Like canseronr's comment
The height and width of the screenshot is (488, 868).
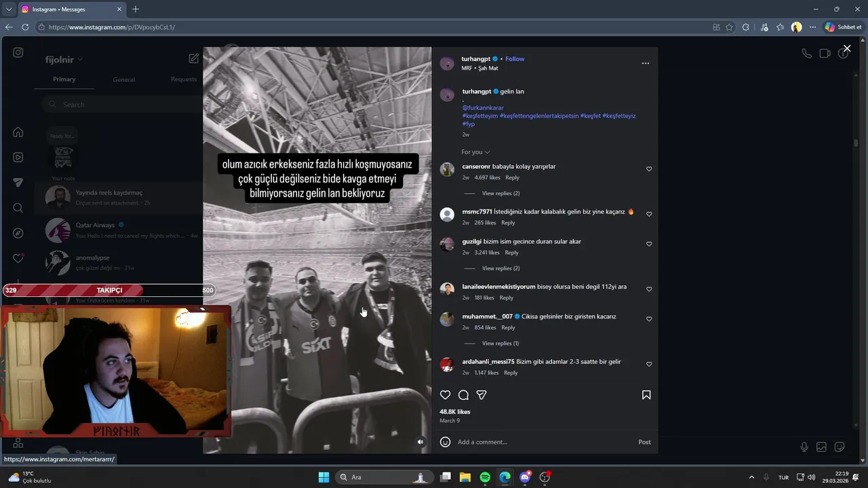click(649, 169)
